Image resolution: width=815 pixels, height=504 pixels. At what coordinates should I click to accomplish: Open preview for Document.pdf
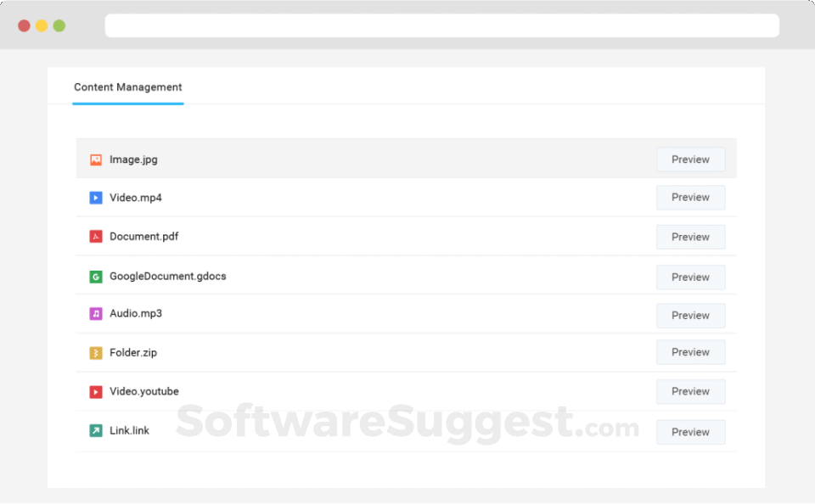[x=690, y=237]
